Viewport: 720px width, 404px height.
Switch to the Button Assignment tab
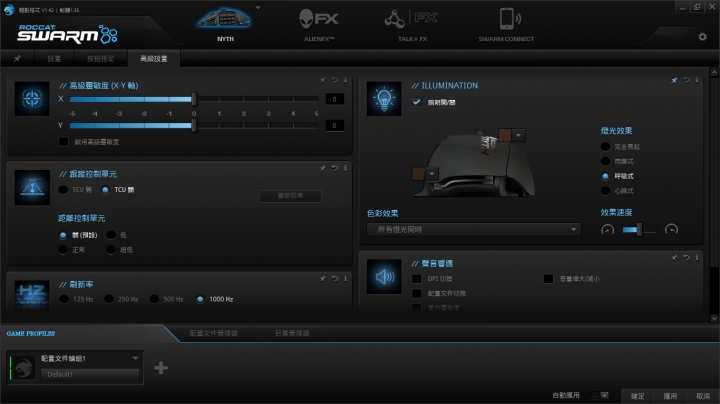101,58
